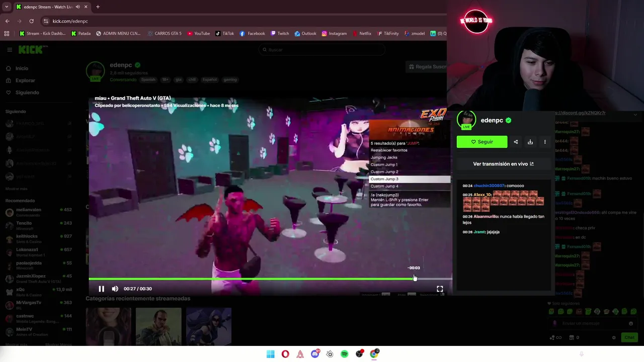Open the Instagram bookmark
The image size is (644, 362).
334,34
